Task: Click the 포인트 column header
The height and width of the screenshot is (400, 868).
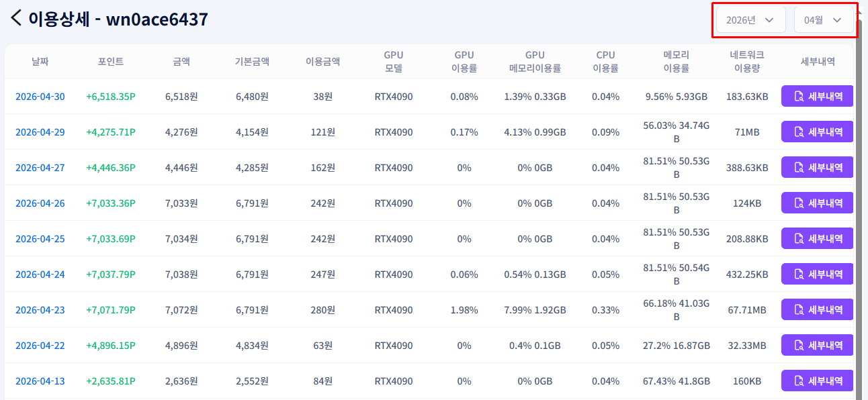Action: click(x=111, y=62)
